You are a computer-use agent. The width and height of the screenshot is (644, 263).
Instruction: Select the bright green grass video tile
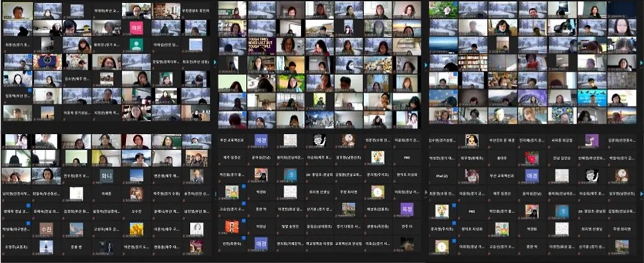(291, 82)
